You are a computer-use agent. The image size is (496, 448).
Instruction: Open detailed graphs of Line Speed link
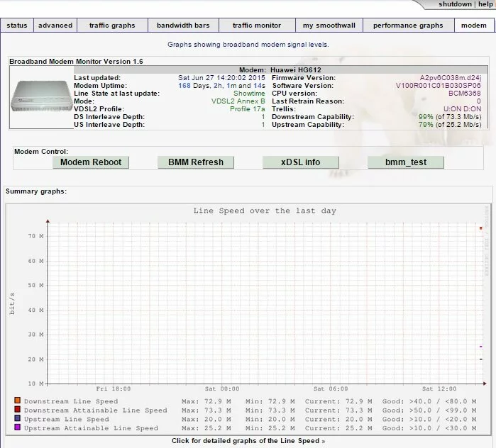tap(248, 441)
